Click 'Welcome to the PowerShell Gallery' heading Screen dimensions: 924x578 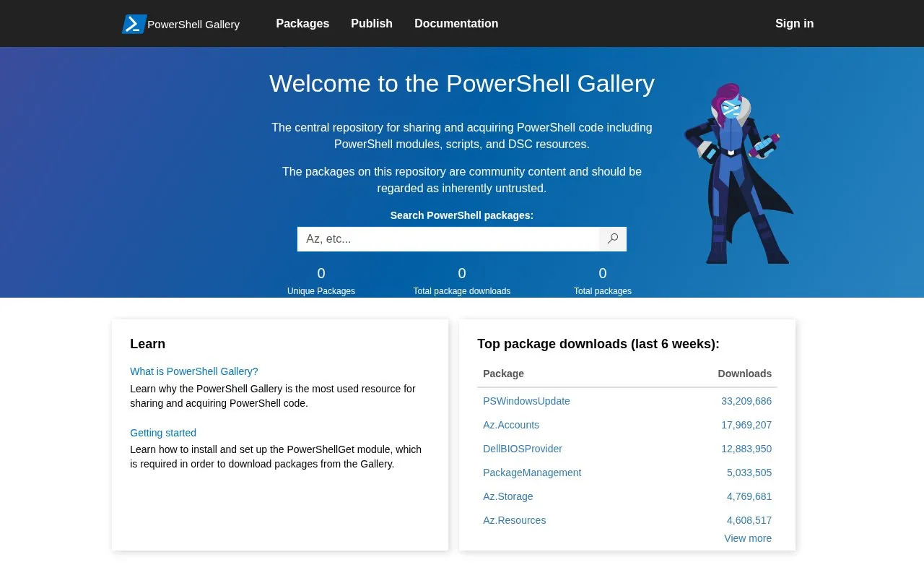[462, 84]
